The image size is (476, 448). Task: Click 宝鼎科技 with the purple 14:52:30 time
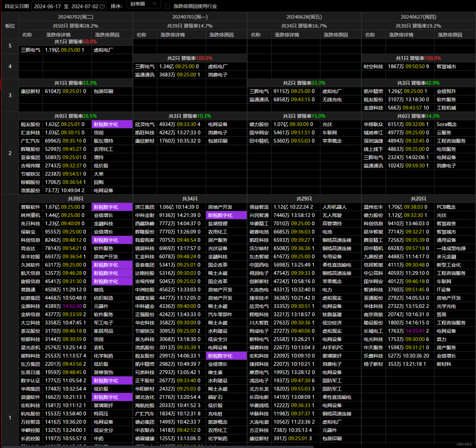[x=31, y=306]
